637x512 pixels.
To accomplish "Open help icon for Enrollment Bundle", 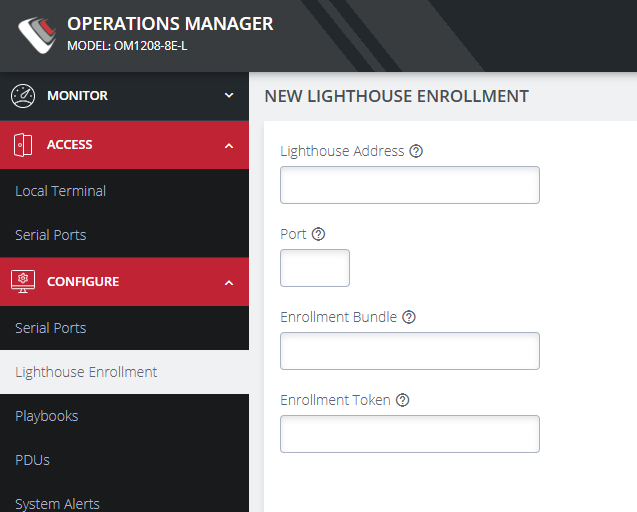I will click(x=409, y=317).
